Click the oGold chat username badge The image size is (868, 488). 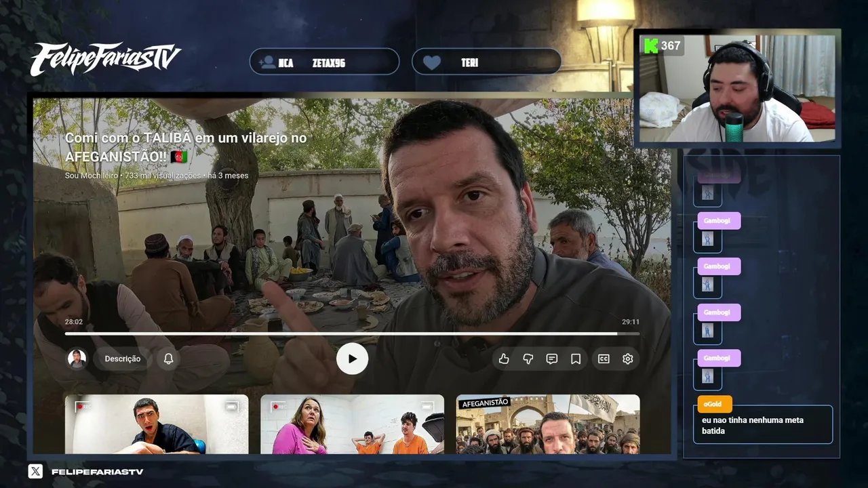[x=714, y=404]
